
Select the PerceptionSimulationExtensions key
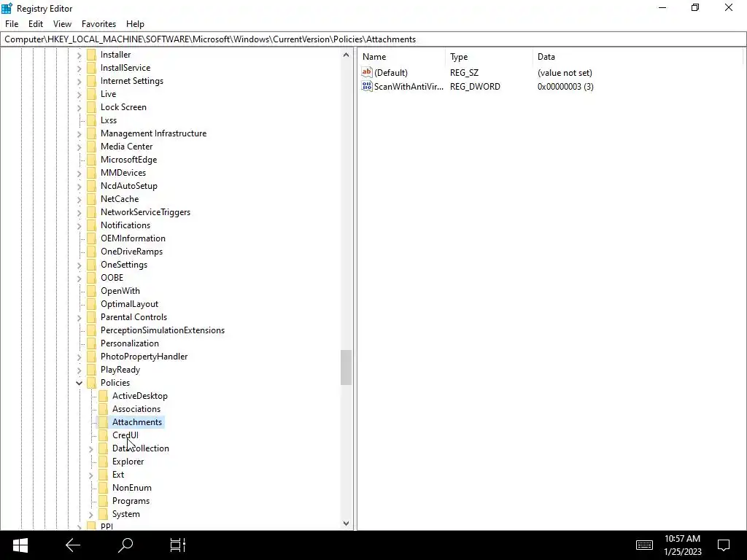(x=163, y=330)
